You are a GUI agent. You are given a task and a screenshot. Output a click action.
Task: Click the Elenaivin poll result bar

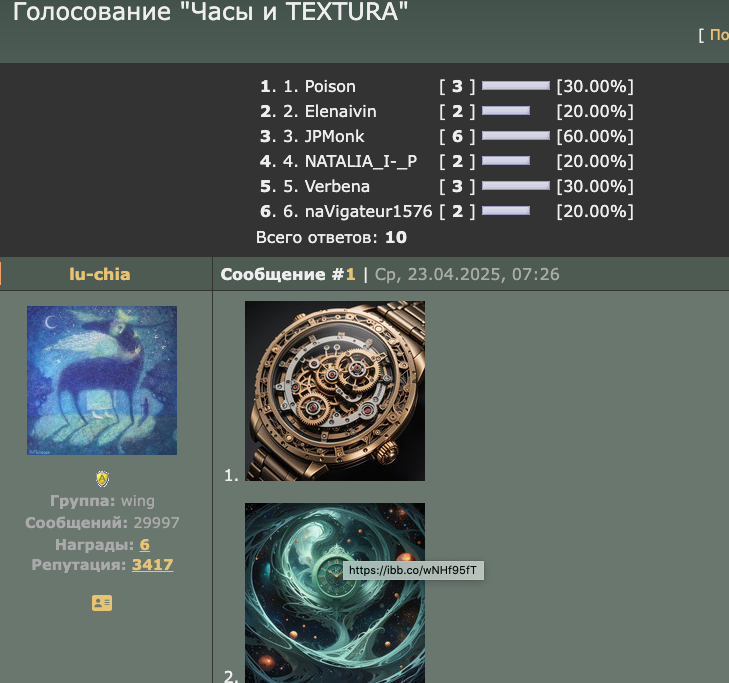click(506, 111)
